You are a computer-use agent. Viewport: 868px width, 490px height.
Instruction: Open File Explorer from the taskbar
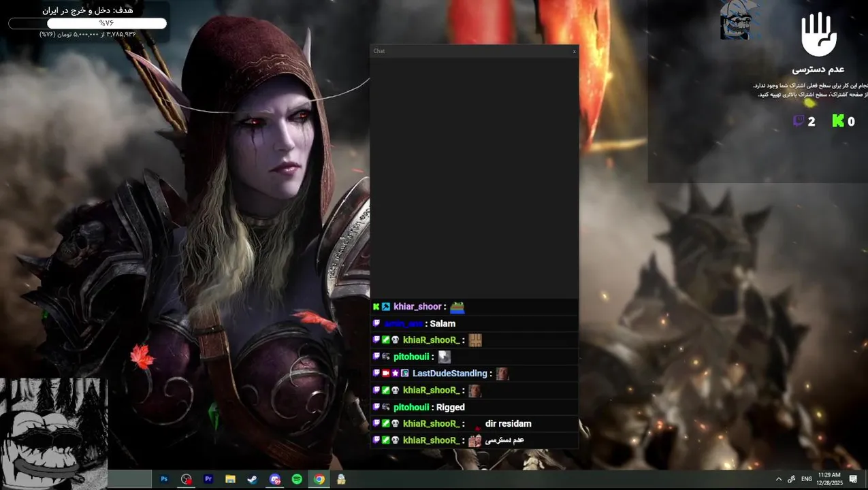(230, 479)
